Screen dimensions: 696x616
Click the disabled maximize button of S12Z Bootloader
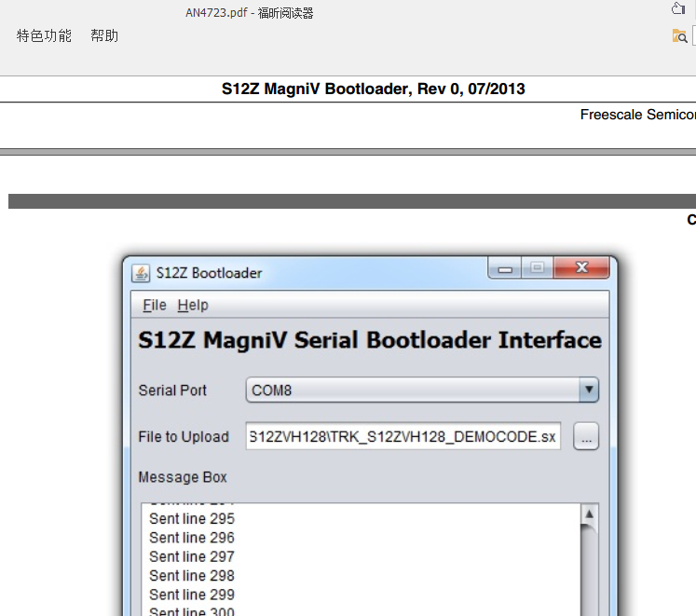[537, 267]
